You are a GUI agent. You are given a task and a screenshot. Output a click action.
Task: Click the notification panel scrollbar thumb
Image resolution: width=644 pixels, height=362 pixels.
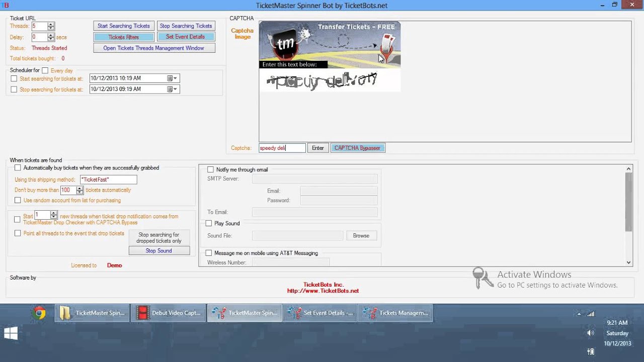click(x=628, y=202)
